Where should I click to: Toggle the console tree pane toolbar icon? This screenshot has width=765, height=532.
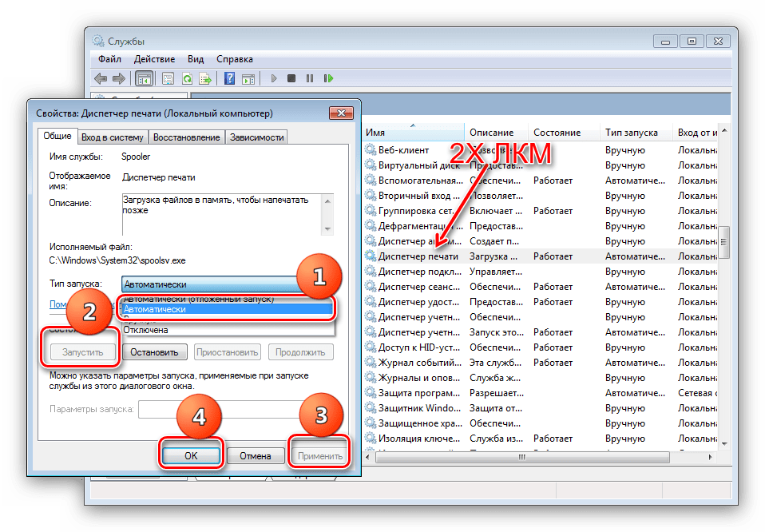pos(145,78)
